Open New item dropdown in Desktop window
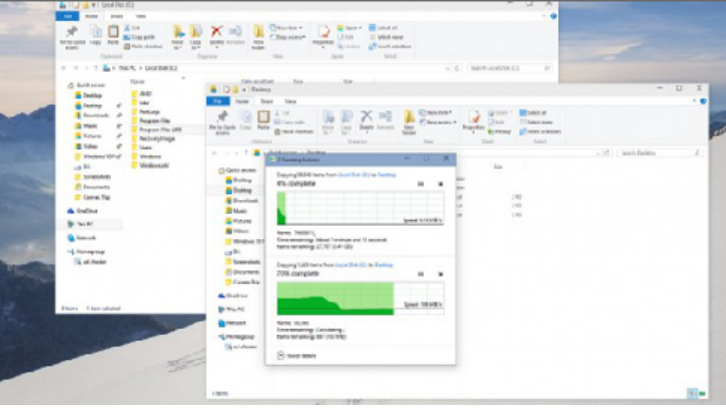This screenshot has height=417, width=726. [438, 113]
